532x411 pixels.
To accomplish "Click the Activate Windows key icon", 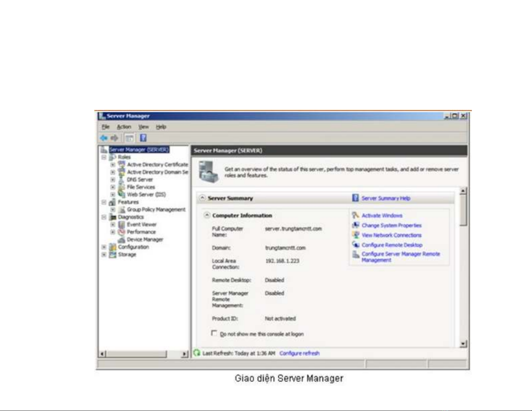I will 356,215.
